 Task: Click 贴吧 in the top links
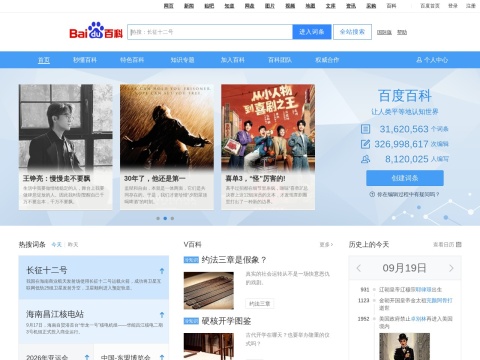pyautogui.click(x=209, y=6)
